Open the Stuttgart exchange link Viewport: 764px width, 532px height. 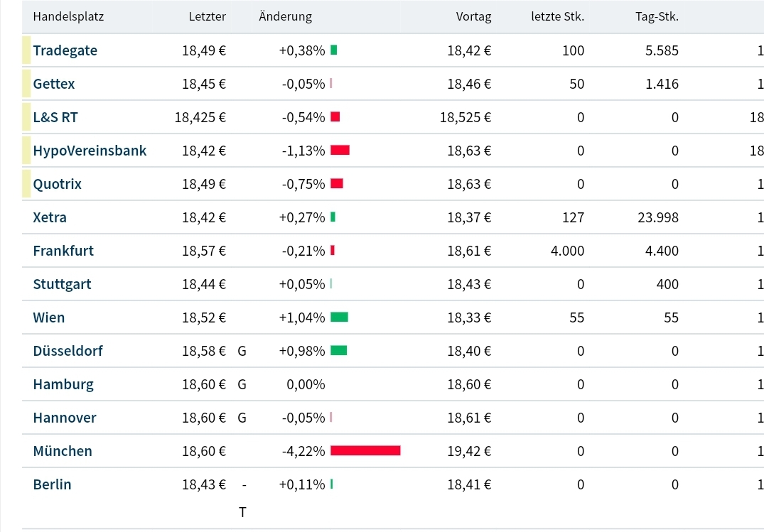[x=62, y=284]
